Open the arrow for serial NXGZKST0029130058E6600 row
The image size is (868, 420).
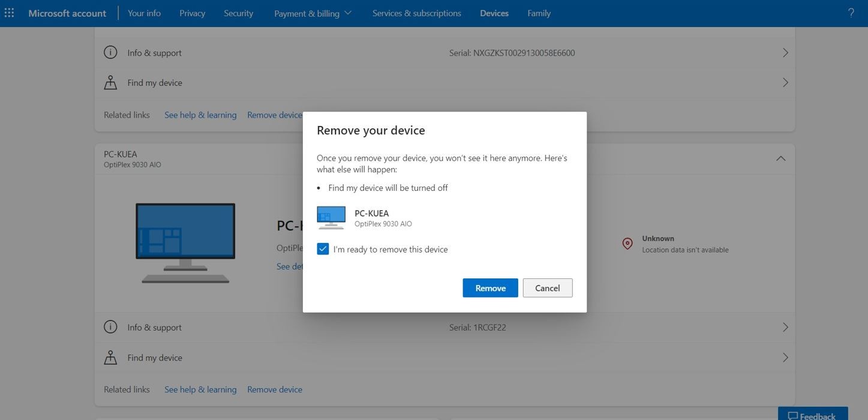[x=785, y=53]
